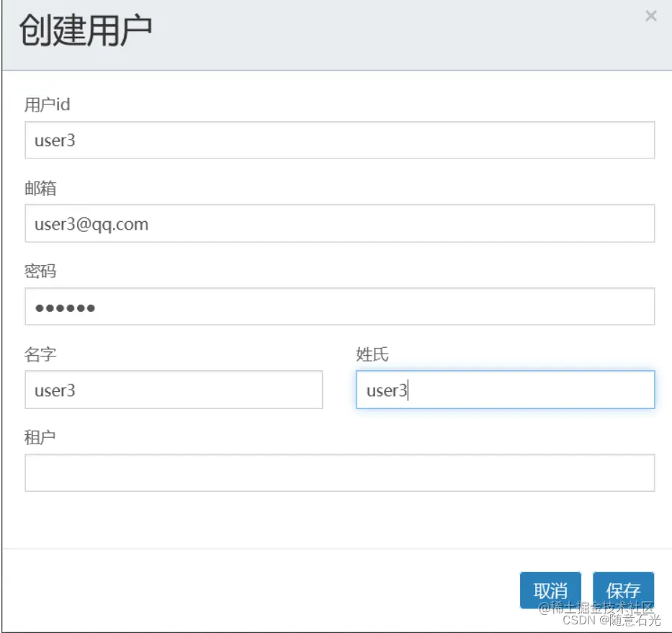The width and height of the screenshot is (672, 633).
Task: Click the 密码 label
Action: [x=40, y=271]
